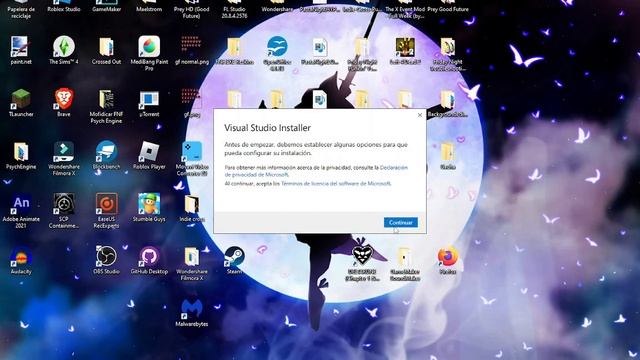Select the Wondershare Filmora X folder
Image resolution: width=640 pixels, height=360 pixels.
coord(192,257)
